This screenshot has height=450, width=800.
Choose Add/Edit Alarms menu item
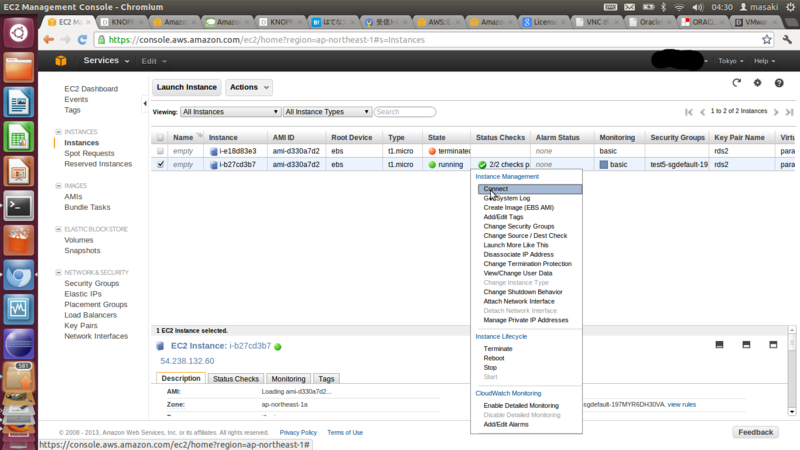(506, 424)
